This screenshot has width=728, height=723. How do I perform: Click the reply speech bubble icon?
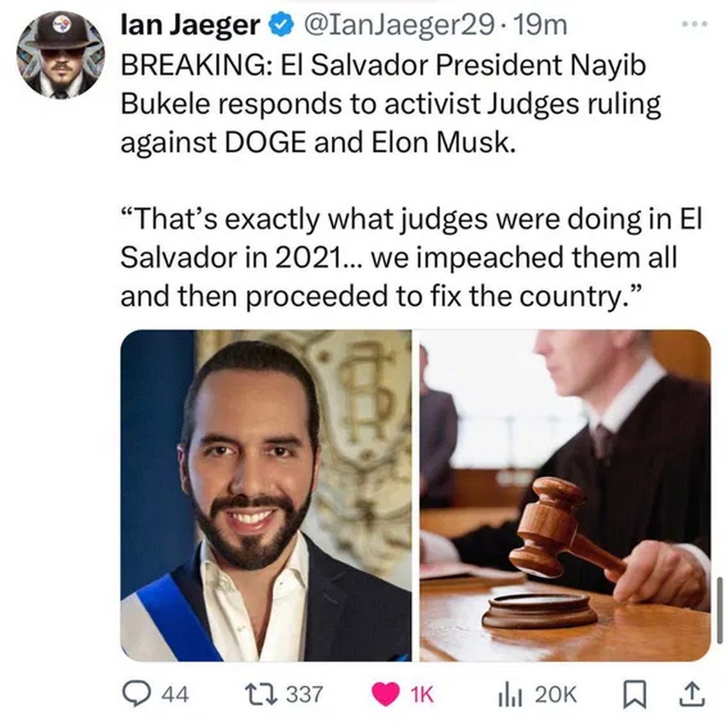pyautogui.click(x=136, y=694)
